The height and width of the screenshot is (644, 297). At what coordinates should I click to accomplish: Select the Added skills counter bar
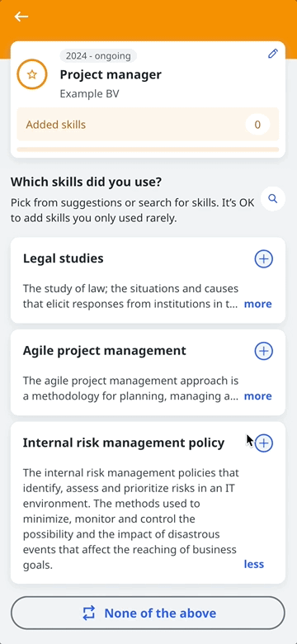148,125
